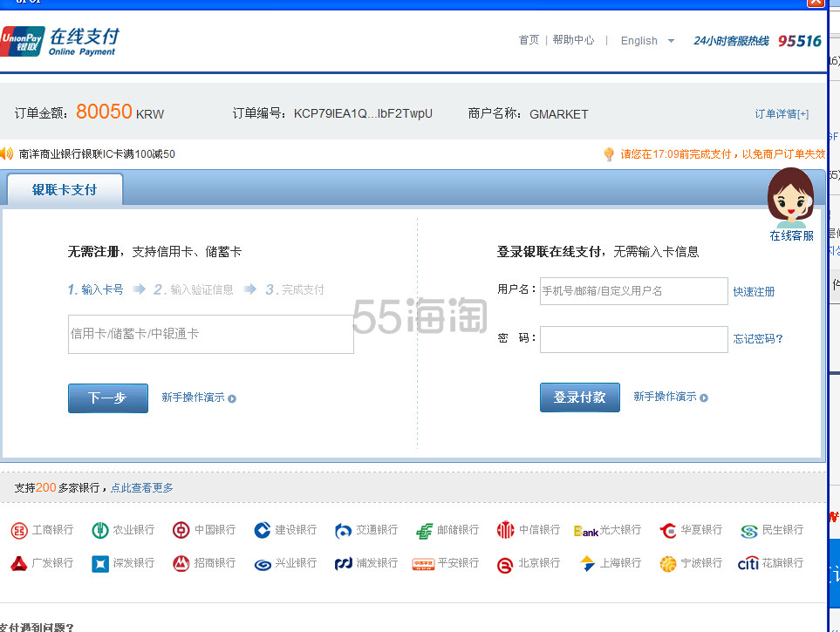Select the 中国银行 bank icon

point(181,530)
